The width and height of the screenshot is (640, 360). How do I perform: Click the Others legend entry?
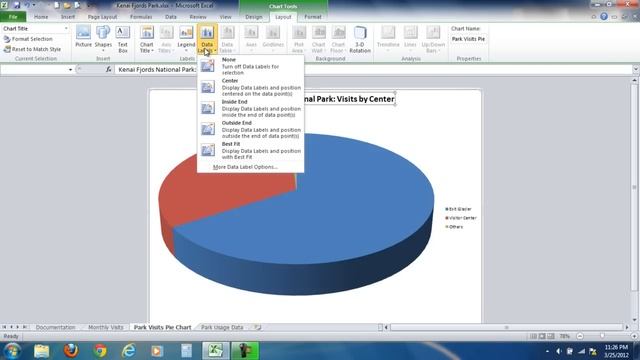(x=454, y=227)
